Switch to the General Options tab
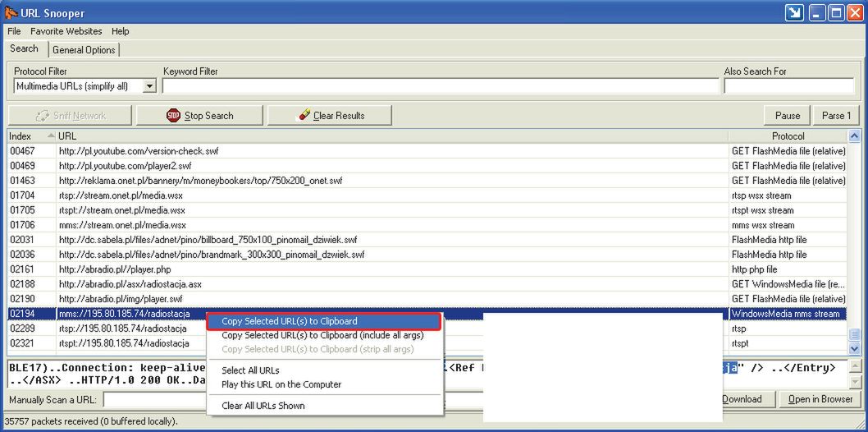 tap(84, 50)
